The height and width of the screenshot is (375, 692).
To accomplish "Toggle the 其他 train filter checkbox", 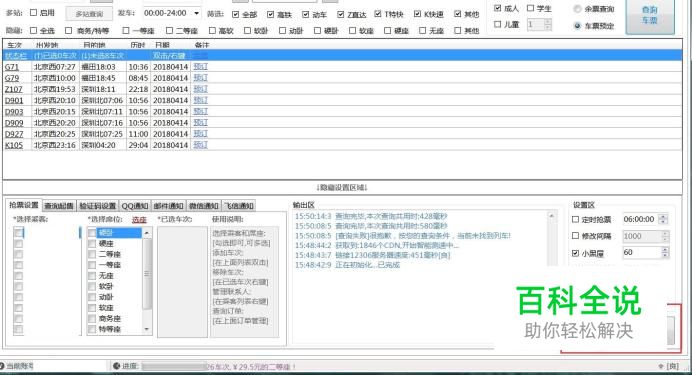I will 458,14.
